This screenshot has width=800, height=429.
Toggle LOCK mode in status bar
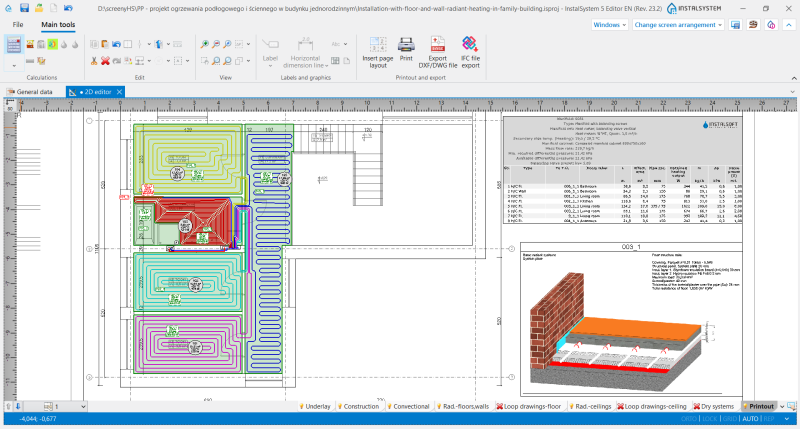(709, 419)
